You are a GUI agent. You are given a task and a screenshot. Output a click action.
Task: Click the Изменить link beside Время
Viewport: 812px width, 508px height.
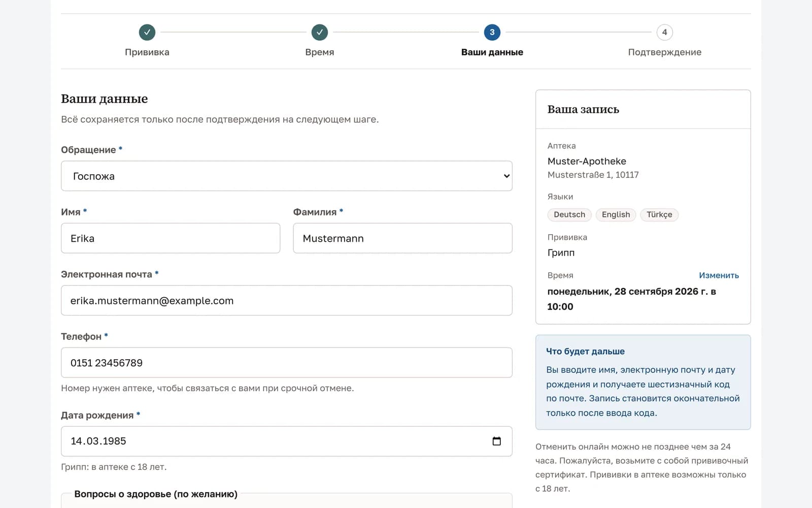point(719,275)
